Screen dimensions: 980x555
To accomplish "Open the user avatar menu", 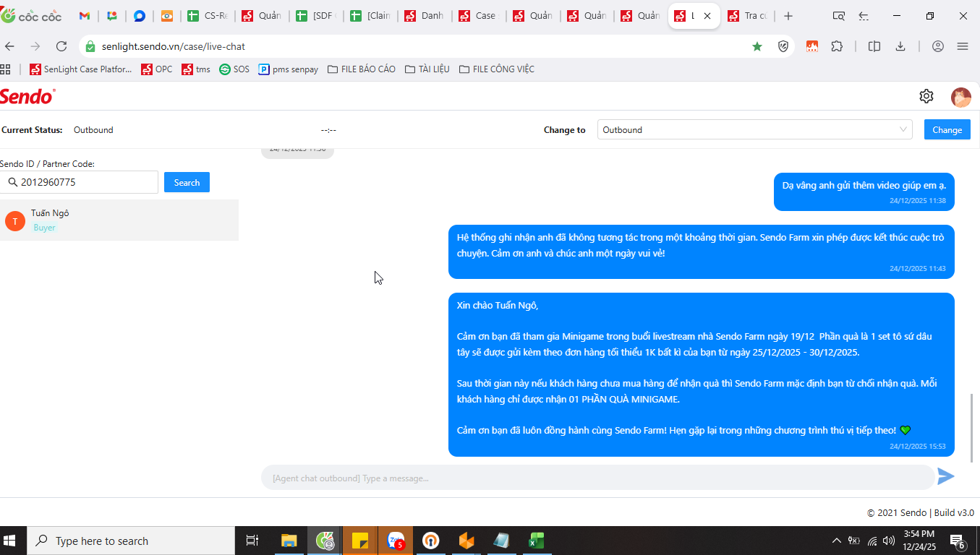I will click(960, 97).
